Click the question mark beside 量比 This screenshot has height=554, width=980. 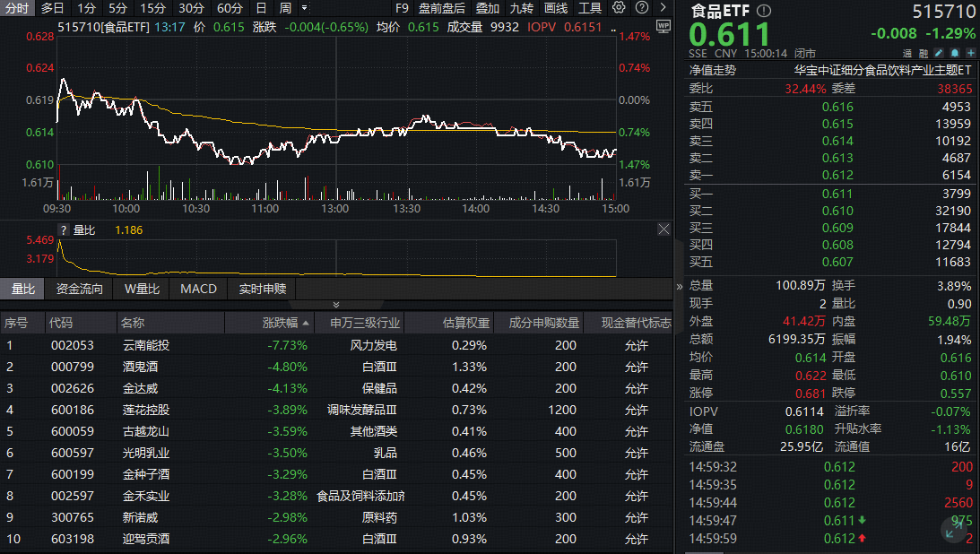coord(64,230)
